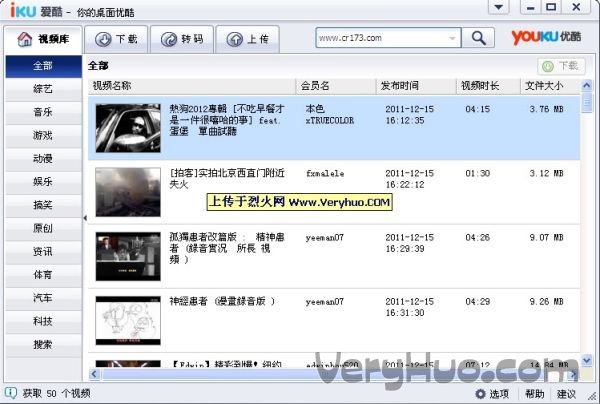
Task: Select the 游戏 category
Action: pyautogui.click(x=43, y=135)
